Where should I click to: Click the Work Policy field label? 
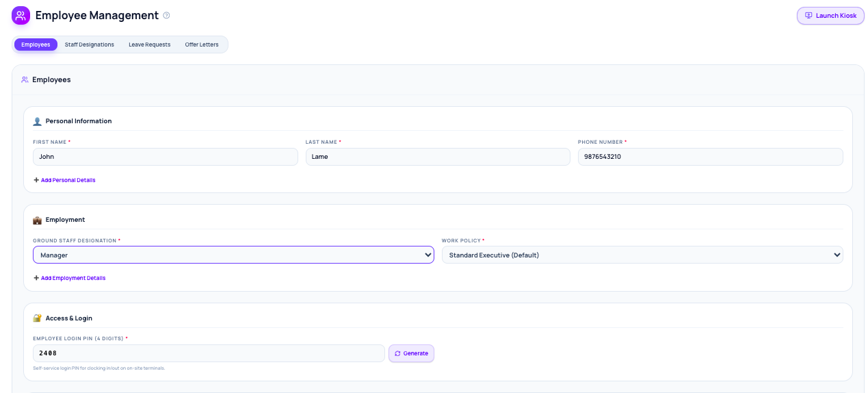click(x=463, y=241)
